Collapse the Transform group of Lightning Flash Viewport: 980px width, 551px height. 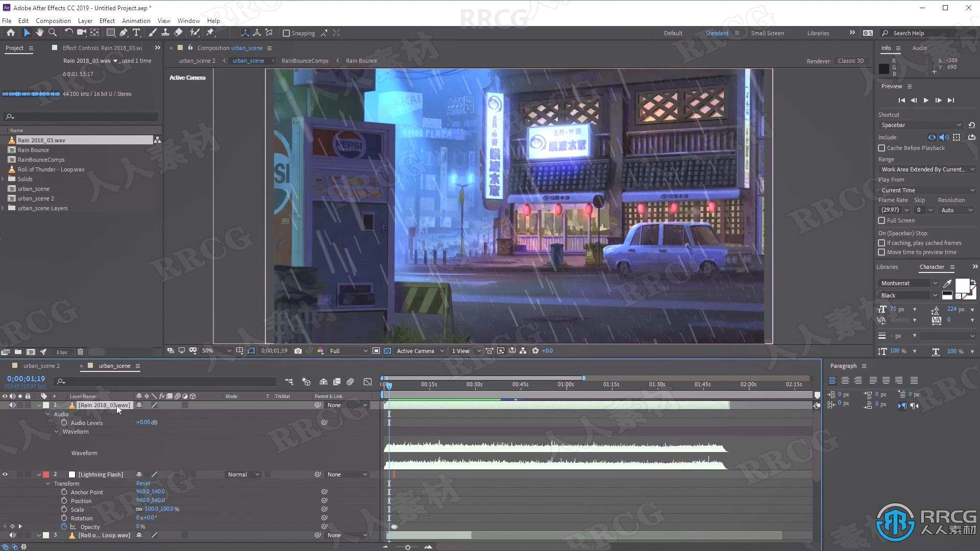point(48,484)
